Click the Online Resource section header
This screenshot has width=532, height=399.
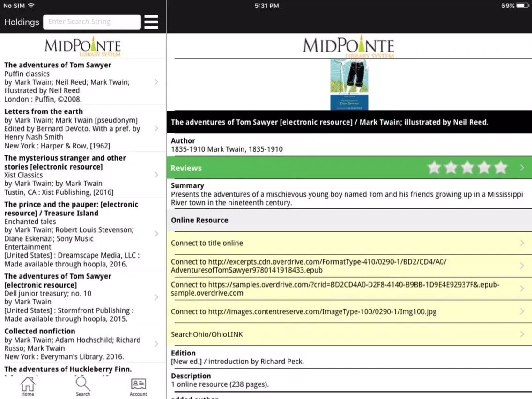click(349, 220)
